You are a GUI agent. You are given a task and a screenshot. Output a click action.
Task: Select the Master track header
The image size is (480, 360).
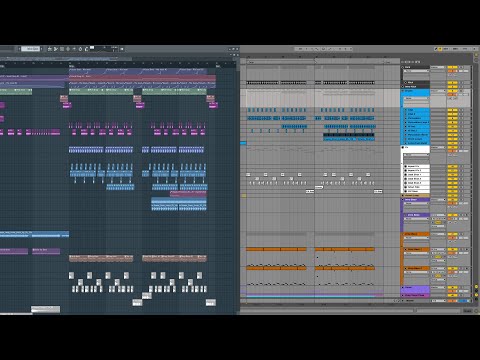416,301
